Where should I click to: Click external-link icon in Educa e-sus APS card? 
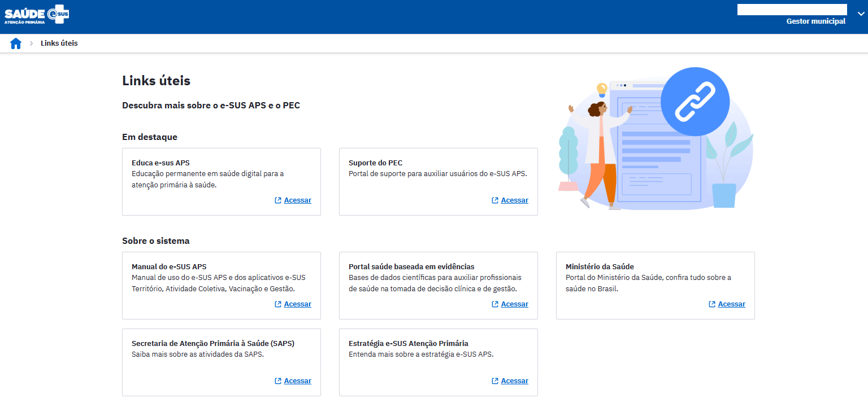pos(278,200)
